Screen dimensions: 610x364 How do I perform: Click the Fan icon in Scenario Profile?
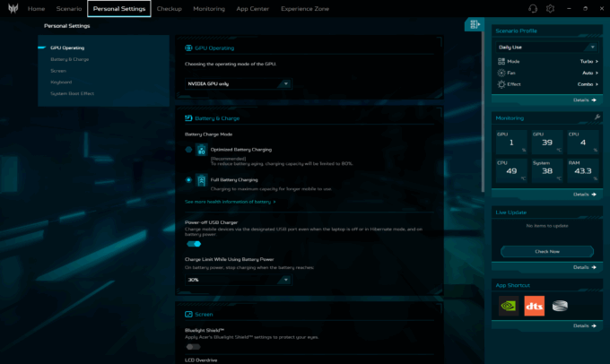[x=501, y=73]
